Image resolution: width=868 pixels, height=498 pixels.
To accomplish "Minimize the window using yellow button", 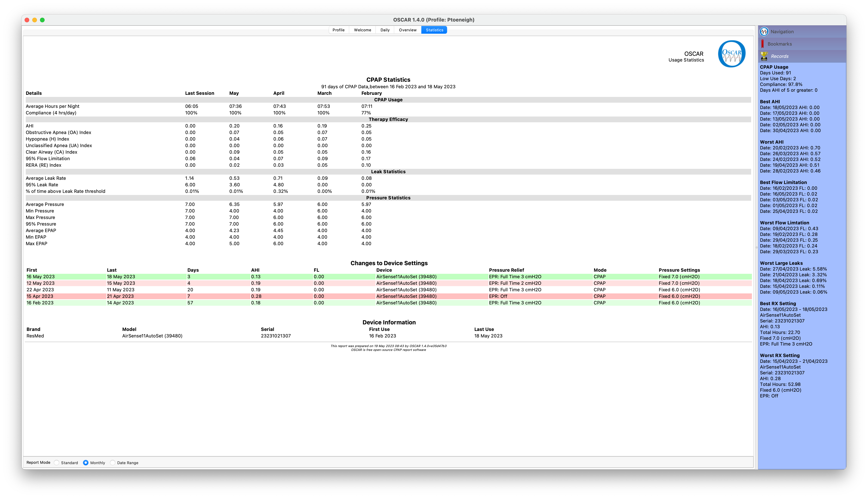I will point(35,20).
